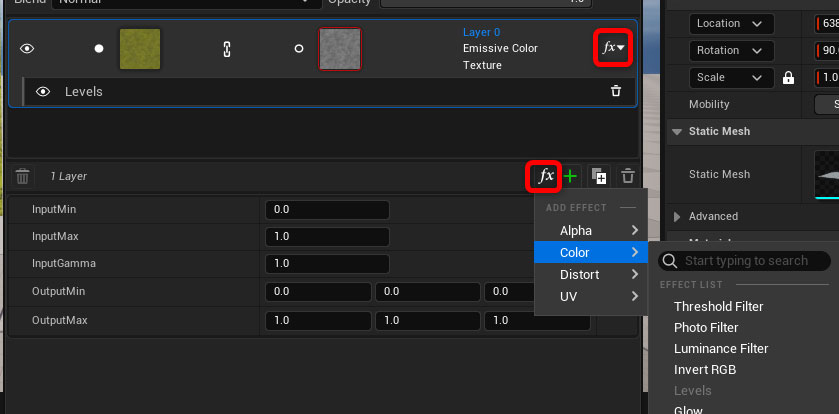Choose Glow effect

pos(688,411)
